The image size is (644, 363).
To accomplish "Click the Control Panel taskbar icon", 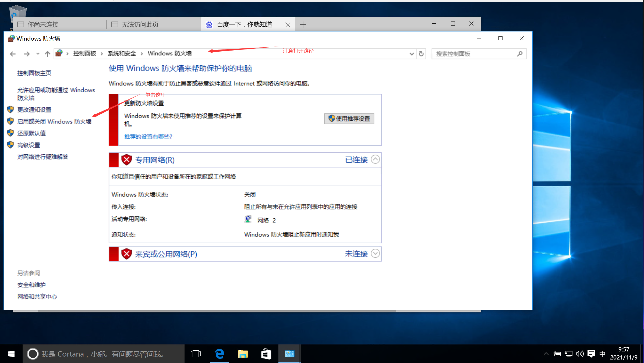I will pos(290,354).
